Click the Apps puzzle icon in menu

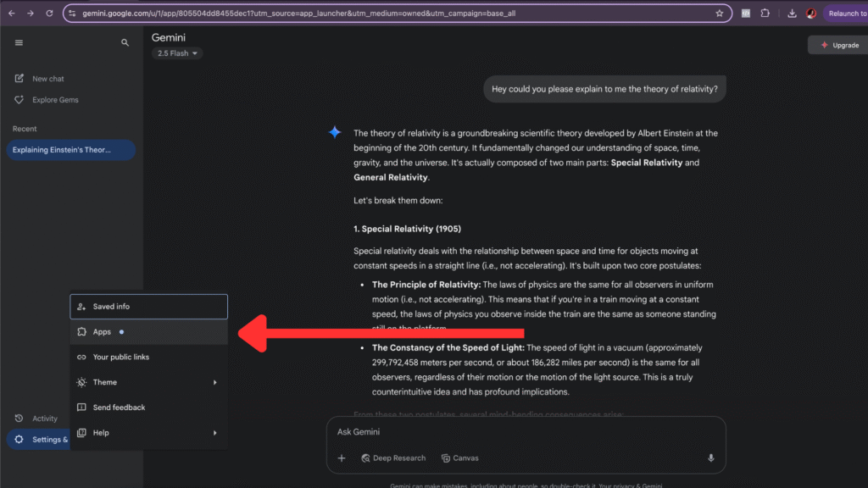coord(81,332)
